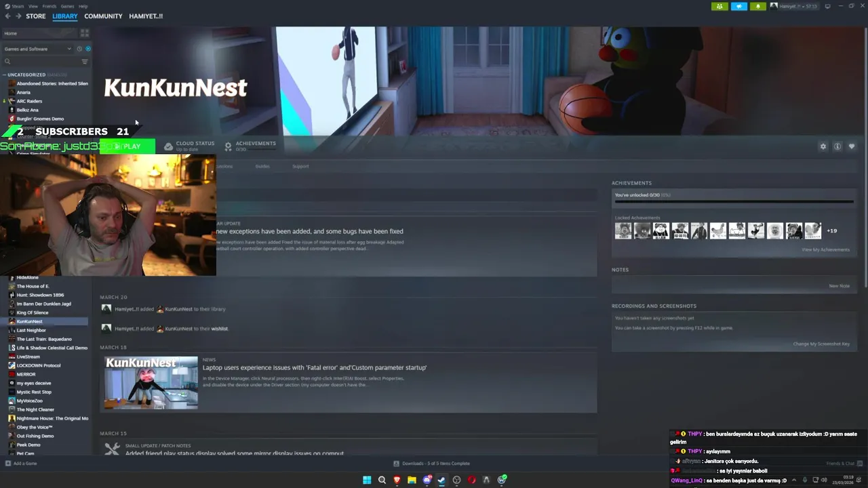
Task: Switch to the Store tab
Action: [36, 16]
